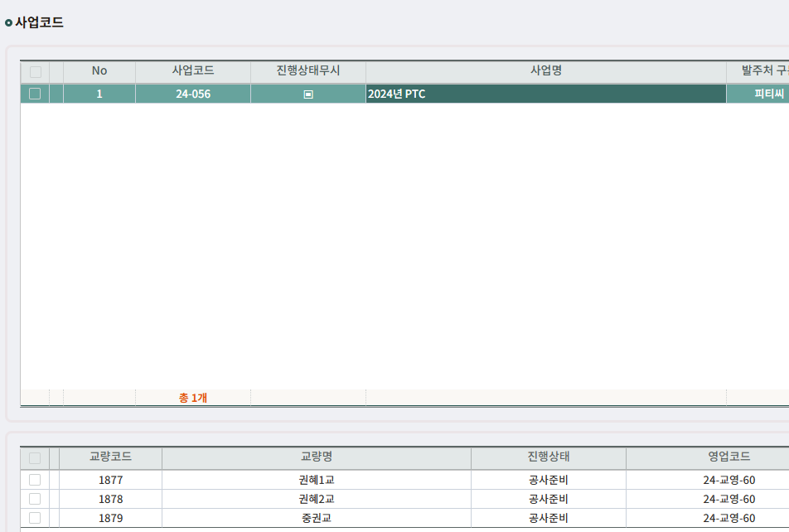Click the 진행상태 column header

point(549,457)
